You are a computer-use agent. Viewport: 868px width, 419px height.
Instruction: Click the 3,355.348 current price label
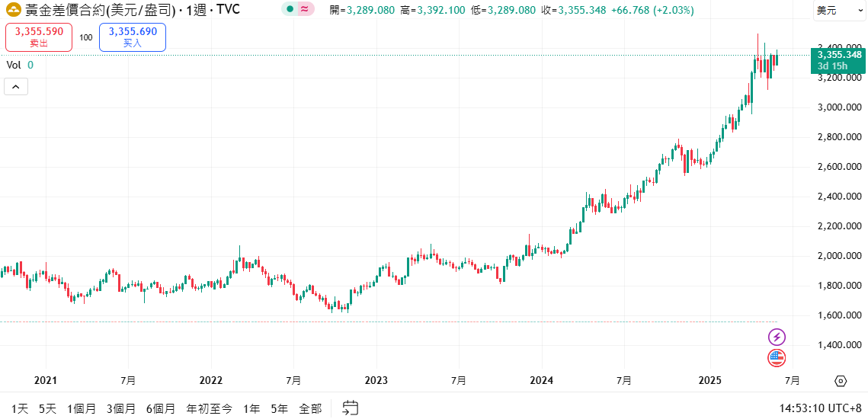point(839,55)
